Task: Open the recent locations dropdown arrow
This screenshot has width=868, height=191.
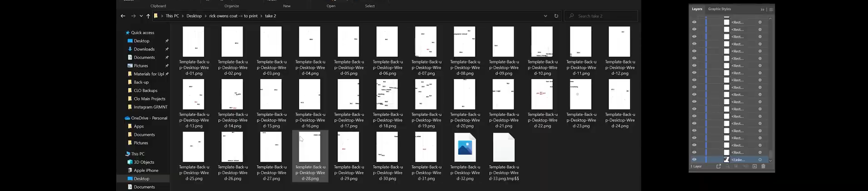Action: click(x=141, y=16)
